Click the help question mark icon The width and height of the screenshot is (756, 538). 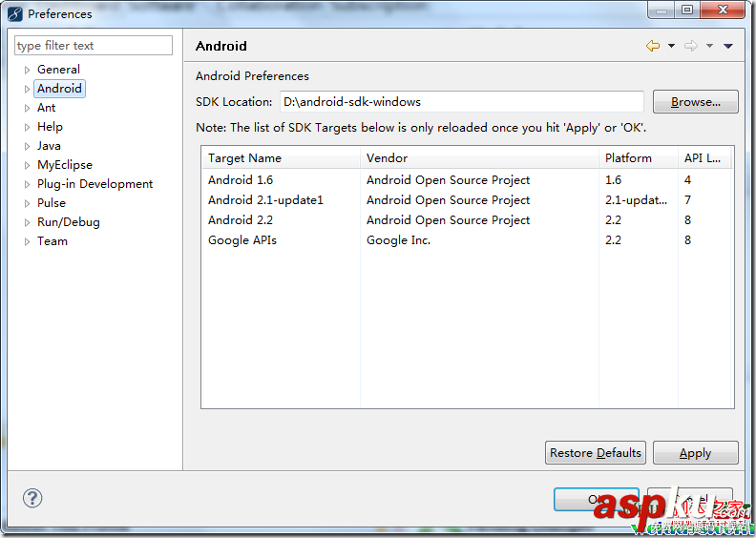pyautogui.click(x=32, y=498)
